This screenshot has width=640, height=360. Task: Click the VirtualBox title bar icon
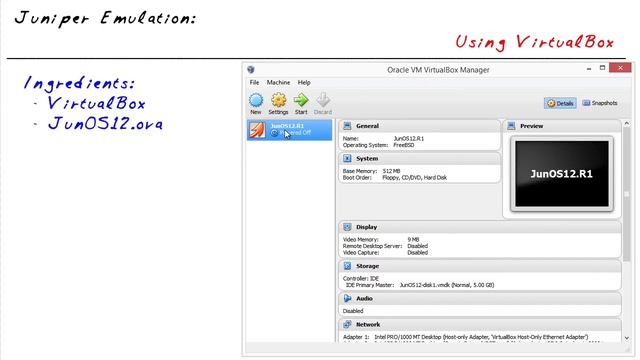[251, 69]
